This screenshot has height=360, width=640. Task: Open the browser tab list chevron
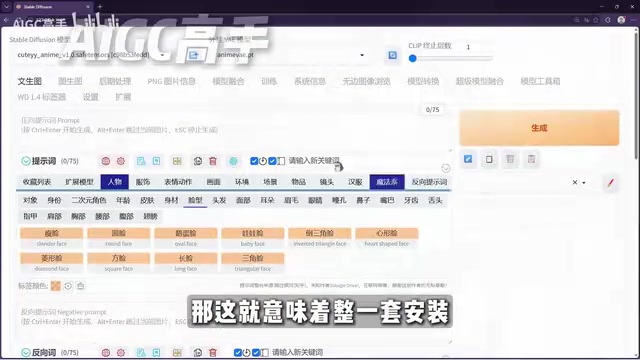point(7,7)
